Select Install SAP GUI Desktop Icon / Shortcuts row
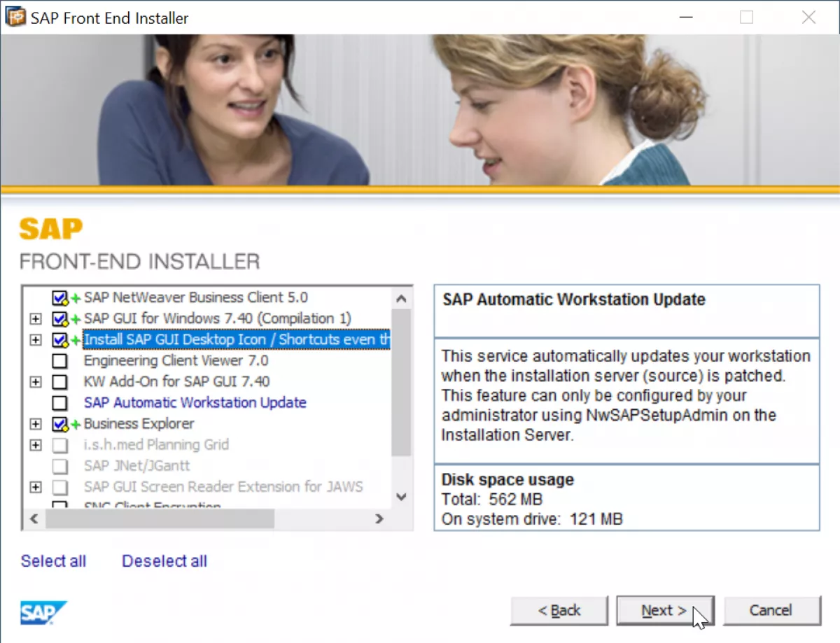The width and height of the screenshot is (840, 643). [x=237, y=339]
